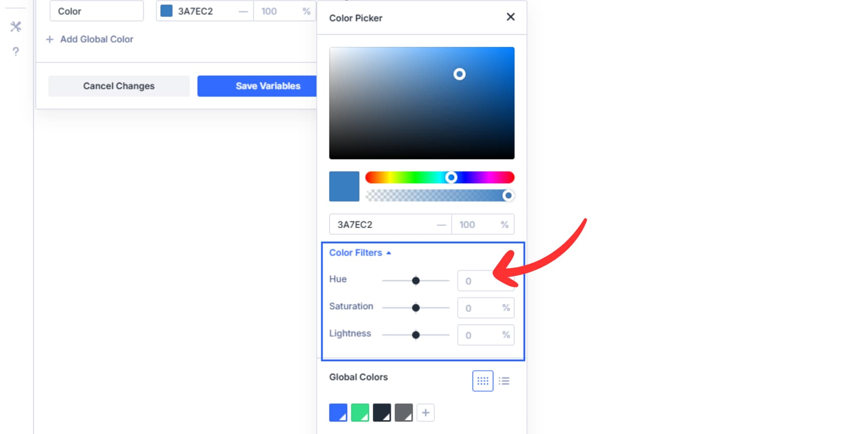The height and width of the screenshot is (434, 868).
Task: Select the tools icon in the left sidebar
Action: pos(15,27)
